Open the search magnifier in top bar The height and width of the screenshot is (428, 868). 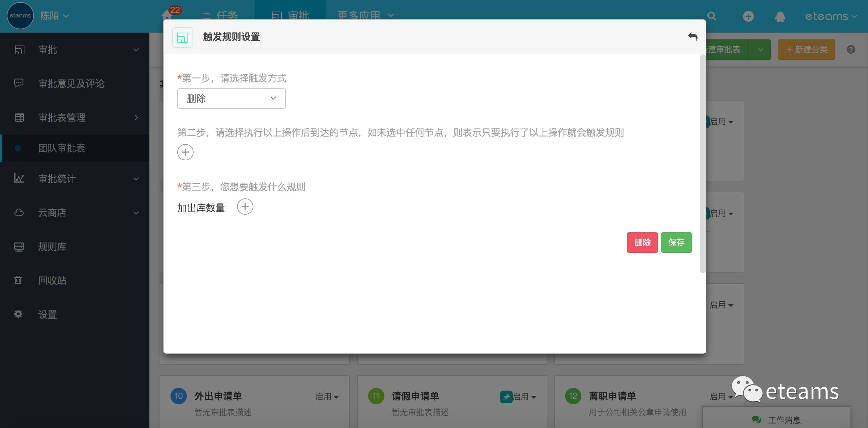click(x=712, y=16)
